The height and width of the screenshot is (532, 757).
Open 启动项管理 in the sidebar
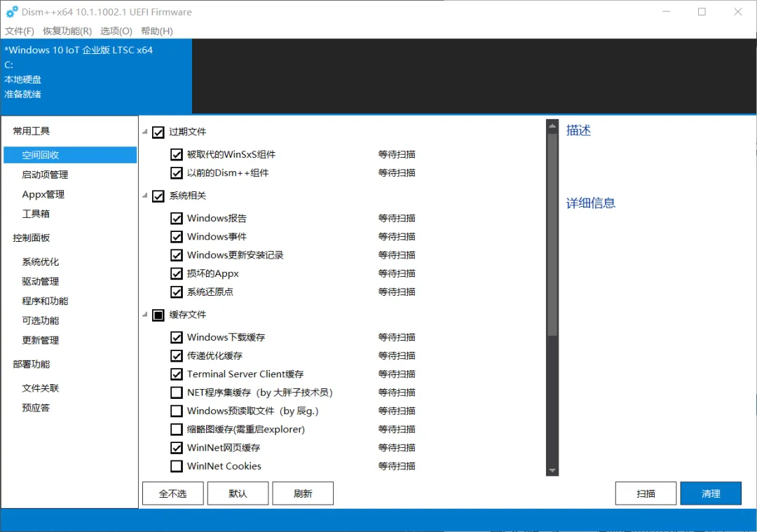45,175
